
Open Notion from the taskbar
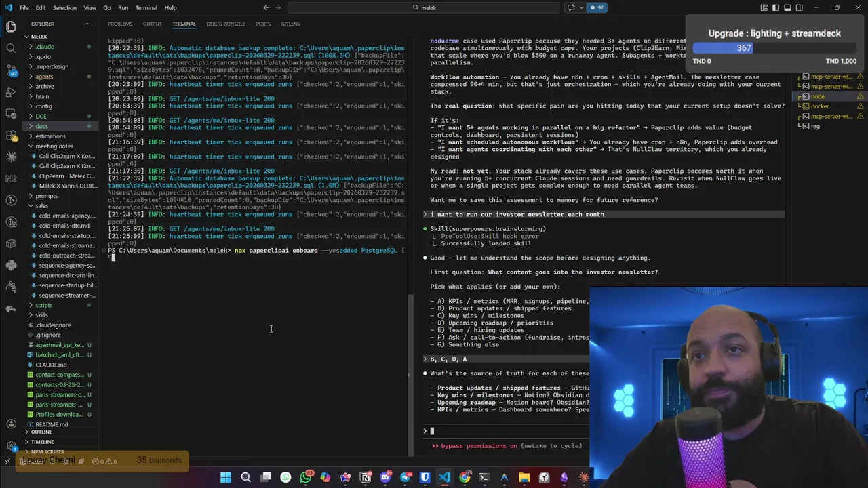pos(366,477)
